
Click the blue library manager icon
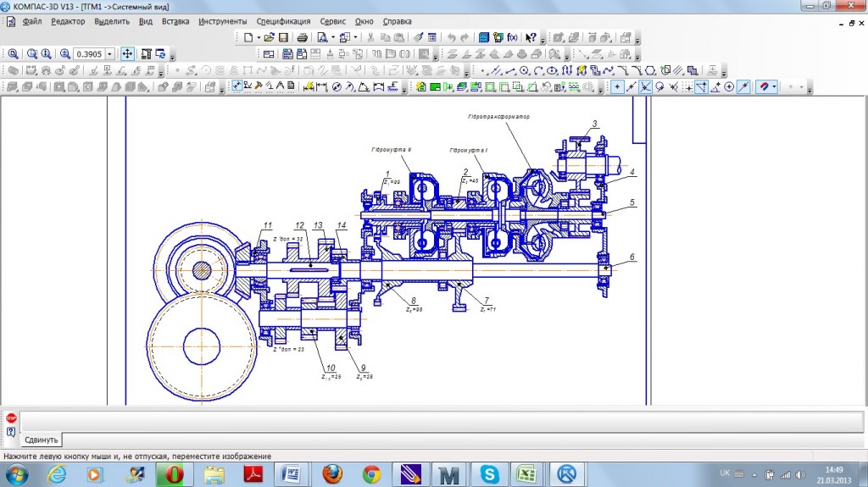pos(483,37)
